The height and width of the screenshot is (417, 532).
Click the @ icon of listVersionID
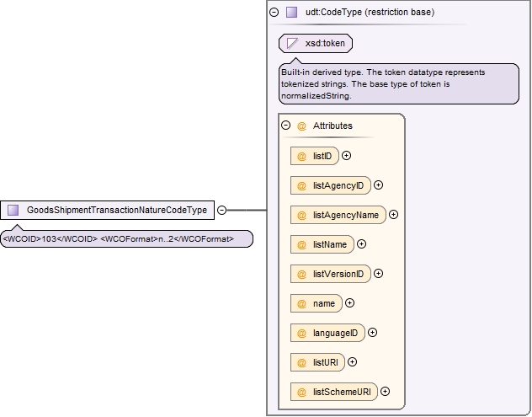301,275
